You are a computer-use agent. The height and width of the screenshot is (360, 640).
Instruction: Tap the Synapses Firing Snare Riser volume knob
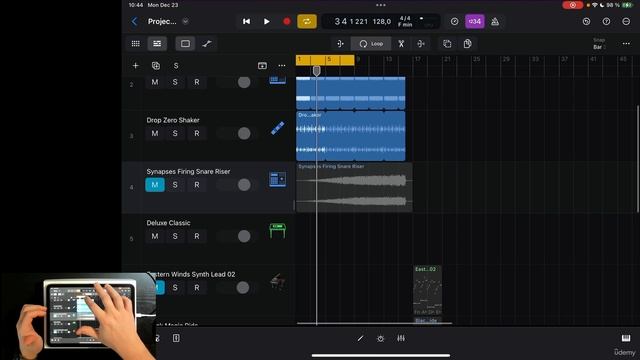pyautogui.click(x=244, y=185)
